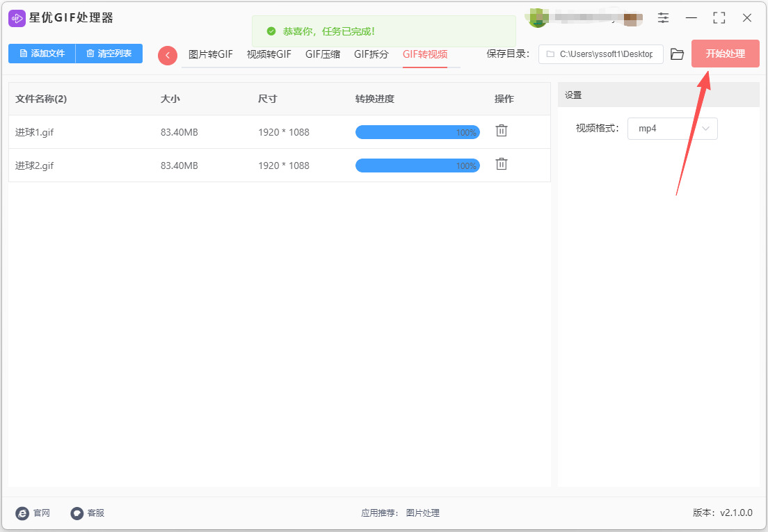This screenshot has width=768, height=532.
Task: Expand the 视频格式 mp4 dropdown
Action: click(x=672, y=129)
